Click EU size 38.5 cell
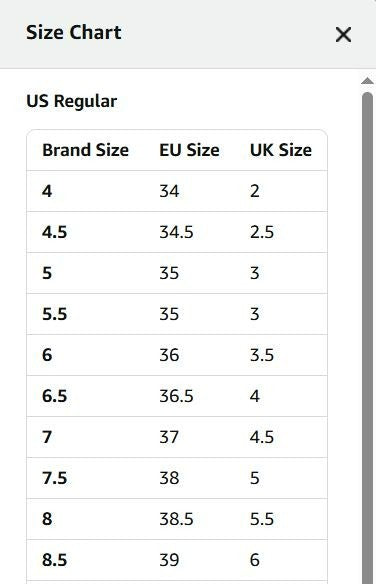Image resolution: width=376 pixels, height=584 pixels. pyautogui.click(x=176, y=519)
